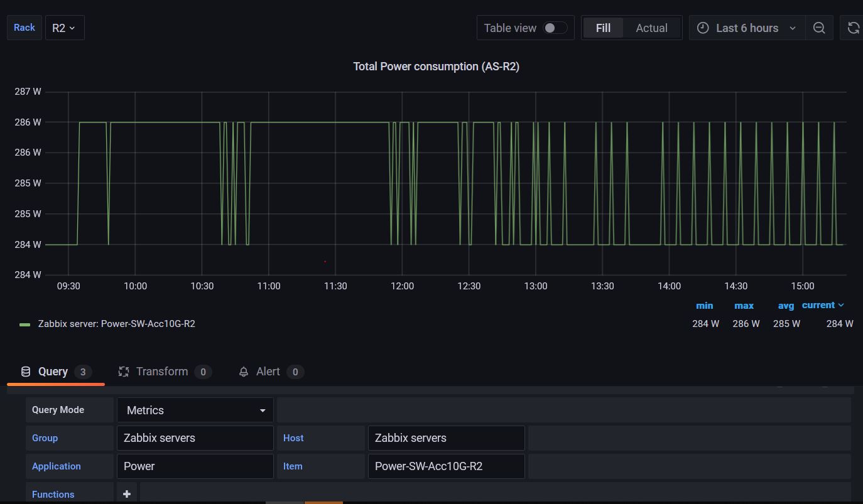Click the zoom out time range icon

pos(819,28)
